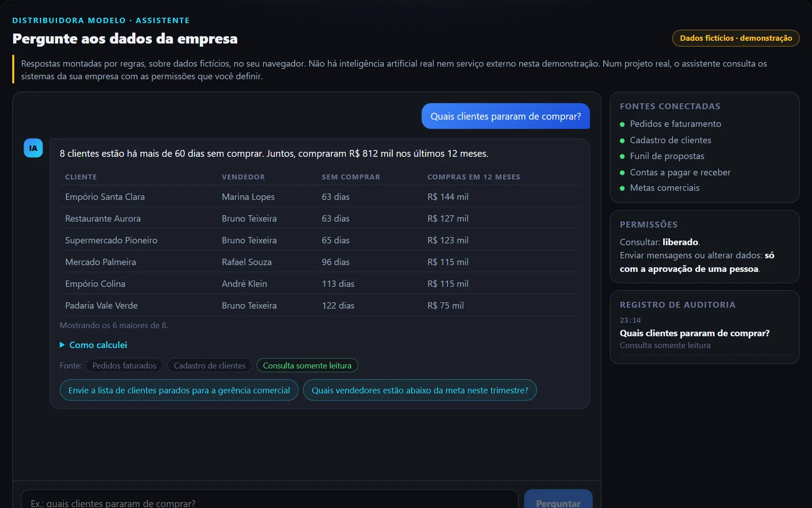The width and height of the screenshot is (812, 508).
Task: Click 'Contas a pagar e receber' source
Action: pyautogui.click(x=680, y=172)
